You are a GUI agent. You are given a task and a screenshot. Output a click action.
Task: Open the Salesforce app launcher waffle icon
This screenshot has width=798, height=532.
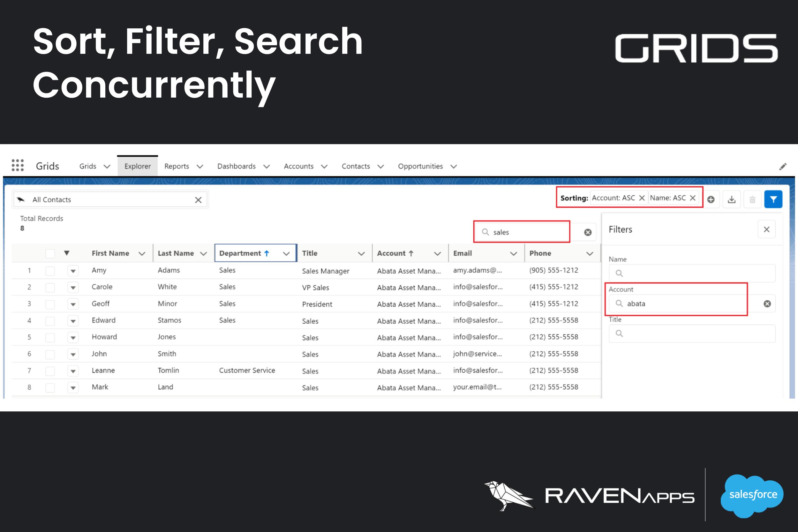click(17, 166)
